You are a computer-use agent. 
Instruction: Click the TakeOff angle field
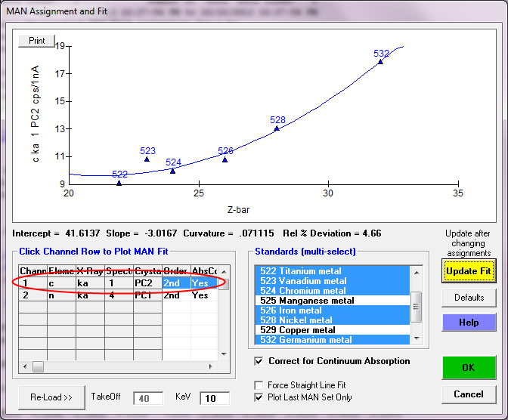tap(148, 397)
